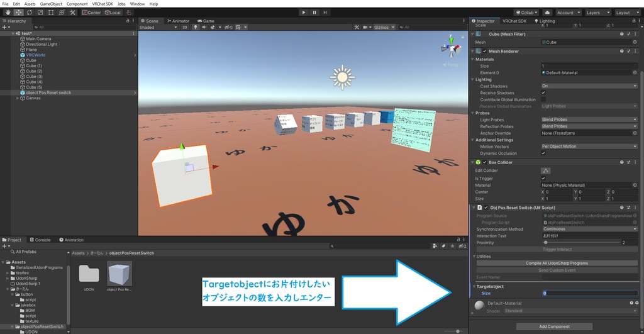Toggle 2D scene view mode

pyautogui.click(x=185, y=27)
